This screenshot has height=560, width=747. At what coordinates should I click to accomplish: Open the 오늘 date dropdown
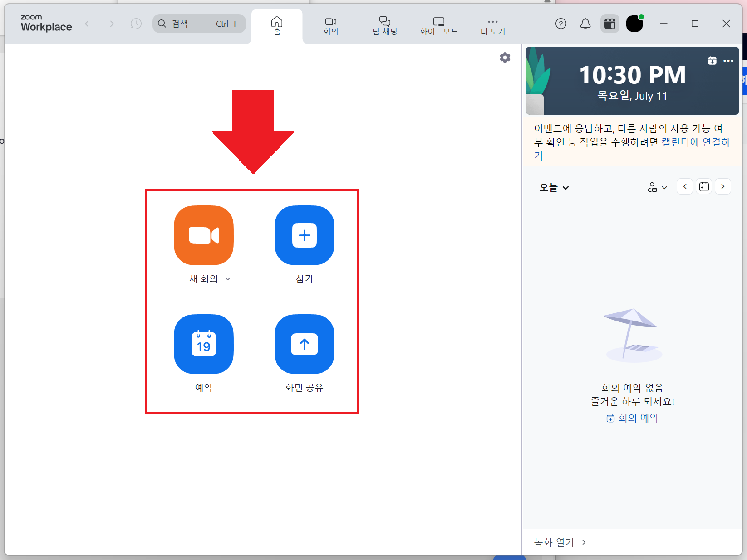pos(553,187)
